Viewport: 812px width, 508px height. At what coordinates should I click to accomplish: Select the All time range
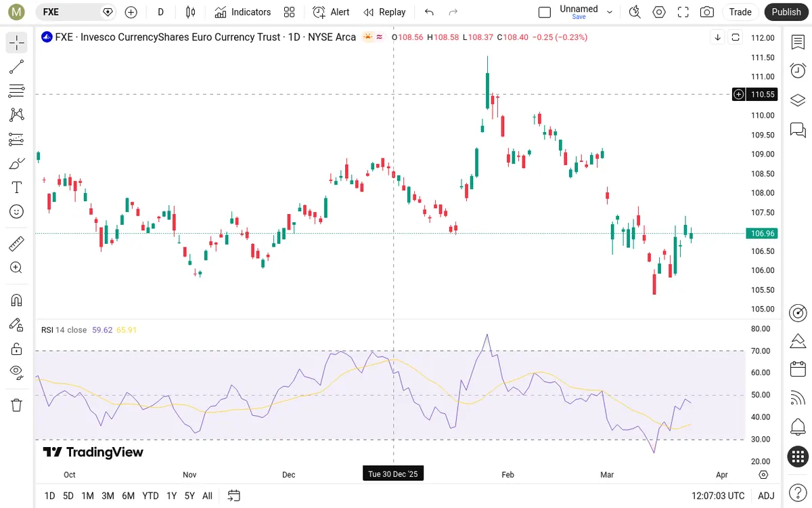pyautogui.click(x=207, y=496)
